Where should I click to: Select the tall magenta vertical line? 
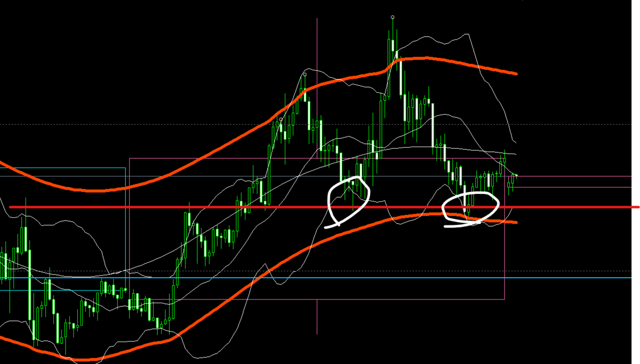pos(317,176)
